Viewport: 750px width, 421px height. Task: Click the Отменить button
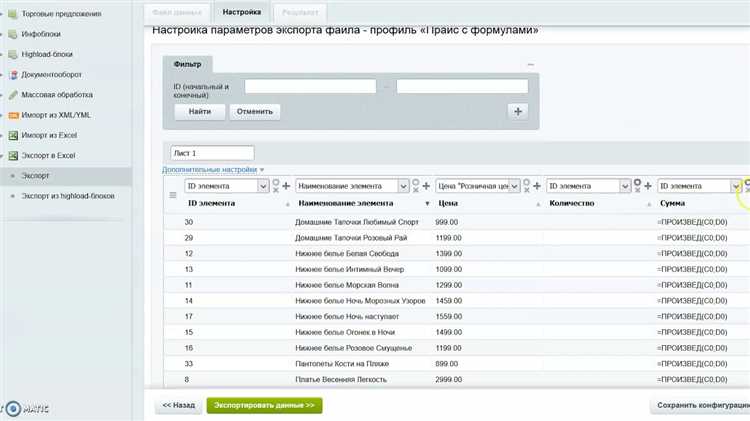pos(254,111)
